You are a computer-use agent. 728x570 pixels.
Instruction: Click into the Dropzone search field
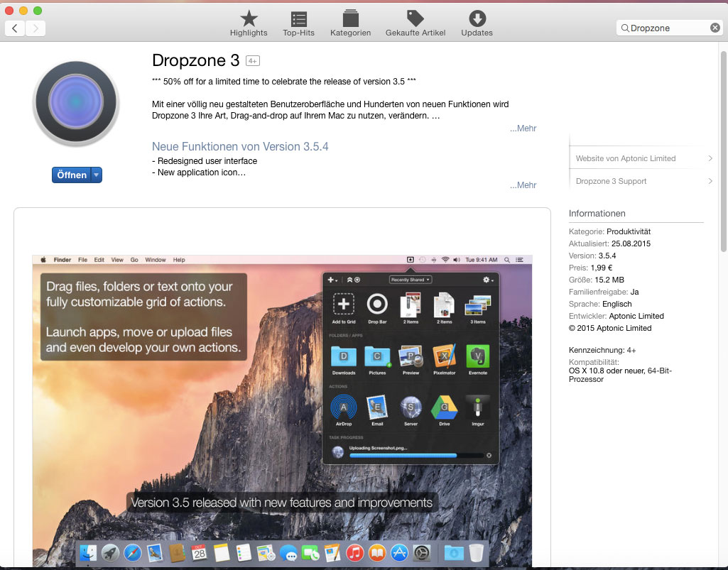click(668, 28)
